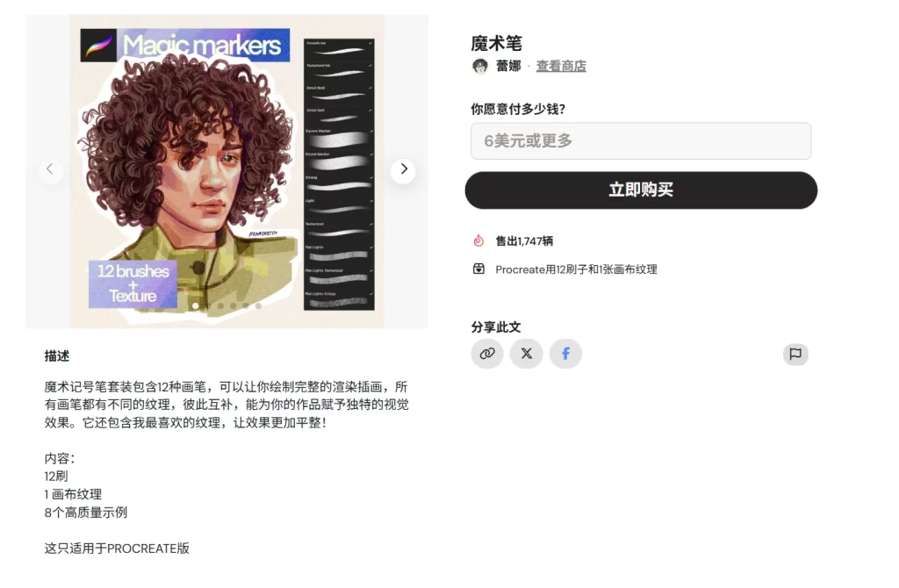Click the package icon beside Procreate contents
The height and width of the screenshot is (588, 899).
pos(478,269)
